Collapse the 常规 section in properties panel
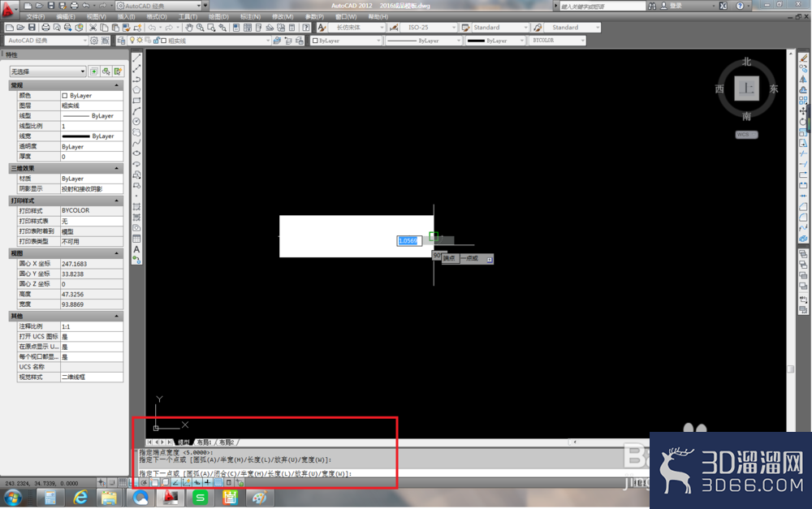 (x=116, y=85)
